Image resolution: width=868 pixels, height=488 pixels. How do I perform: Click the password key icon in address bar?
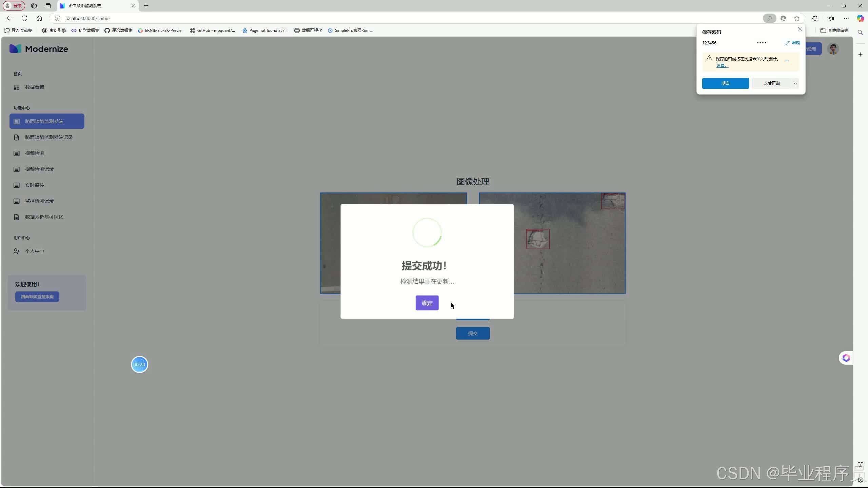[x=769, y=18]
